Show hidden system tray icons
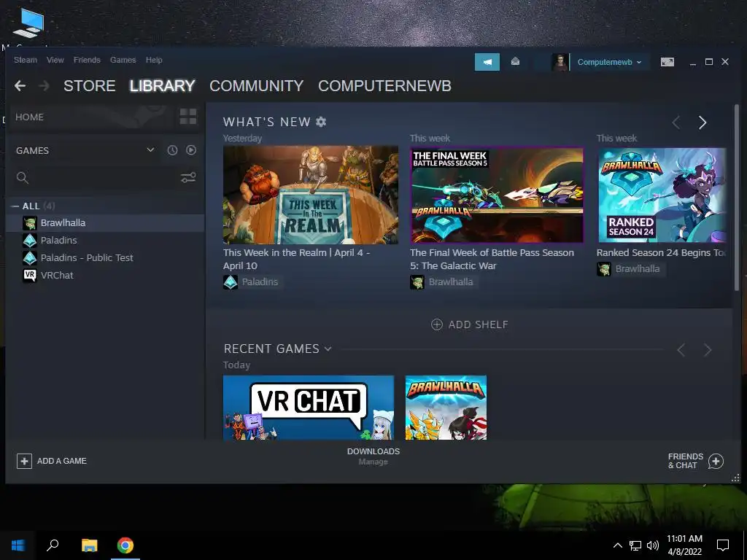Screen dimensions: 747x560 click(x=617, y=545)
